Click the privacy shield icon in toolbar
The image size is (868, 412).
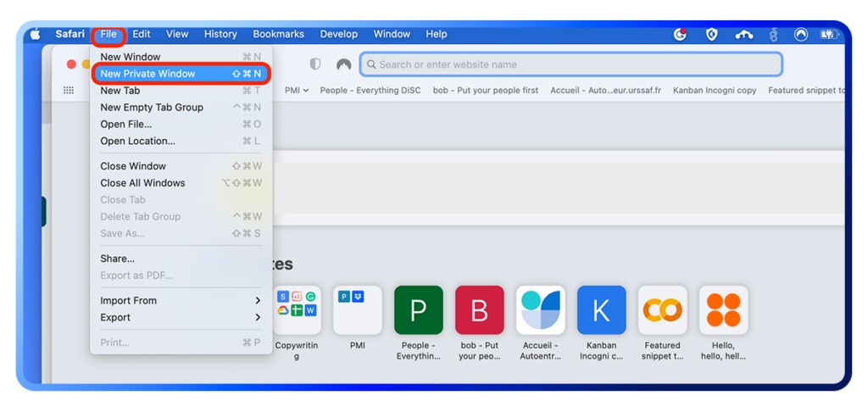315,64
